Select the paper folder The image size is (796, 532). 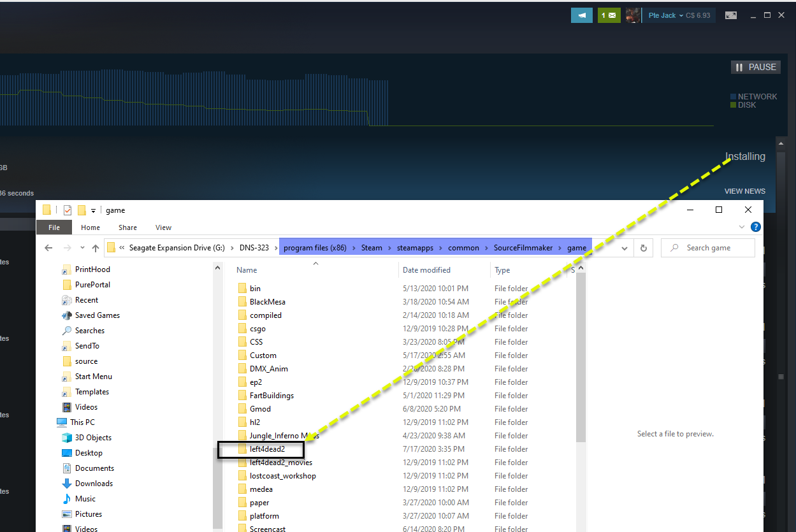pos(259,503)
